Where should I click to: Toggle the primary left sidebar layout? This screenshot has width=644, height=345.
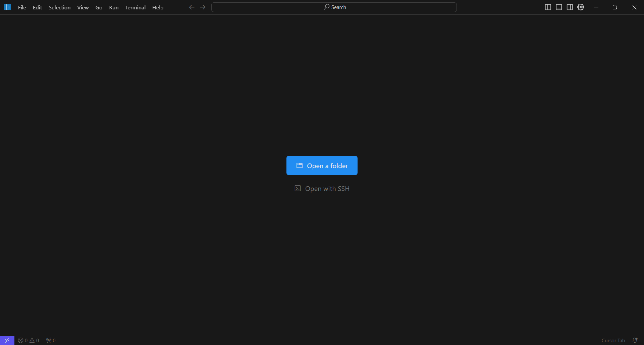(548, 7)
